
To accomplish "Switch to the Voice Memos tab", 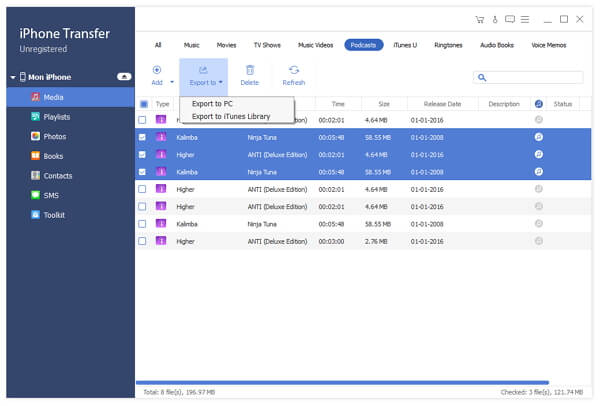I will click(x=549, y=45).
